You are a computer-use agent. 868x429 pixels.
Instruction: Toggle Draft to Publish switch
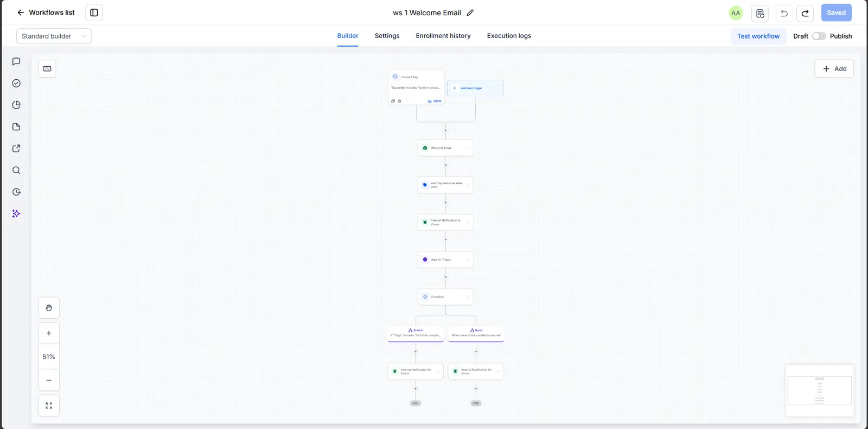[819, 36]
